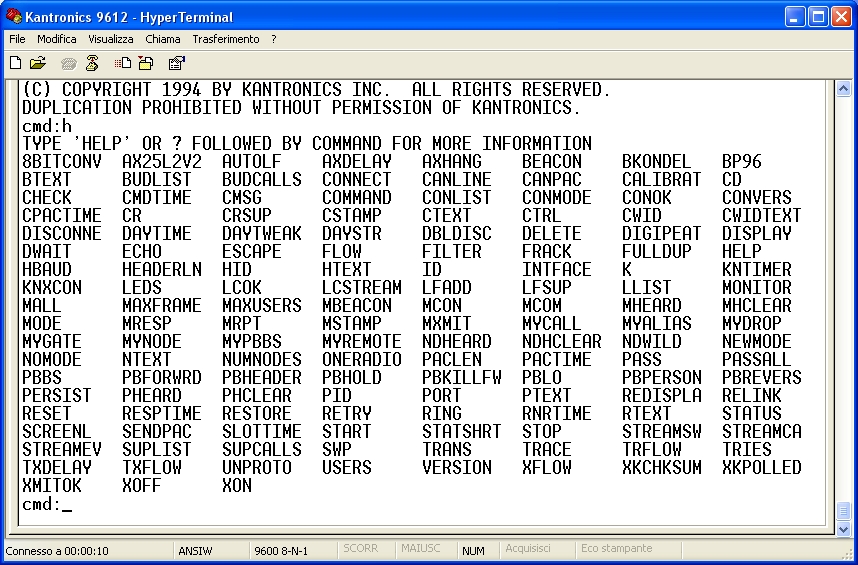Click the MYCALL command text
This screenshot has height=565, width=858.
pyautogui.click(x=552, y=324)
